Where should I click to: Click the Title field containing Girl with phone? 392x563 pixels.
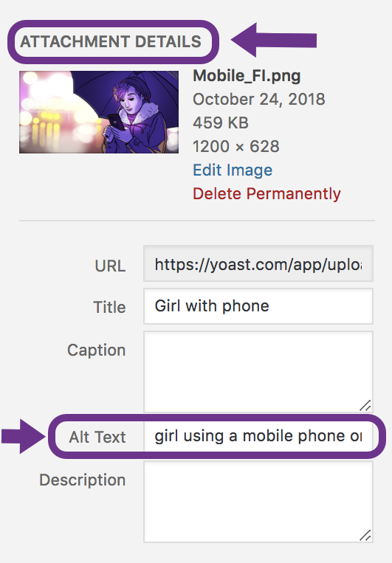[258, 306]
